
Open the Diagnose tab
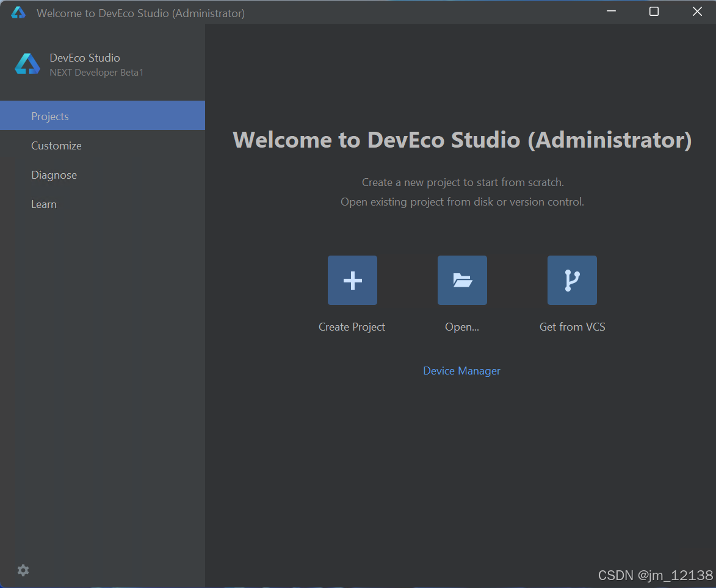click(103, 174)
